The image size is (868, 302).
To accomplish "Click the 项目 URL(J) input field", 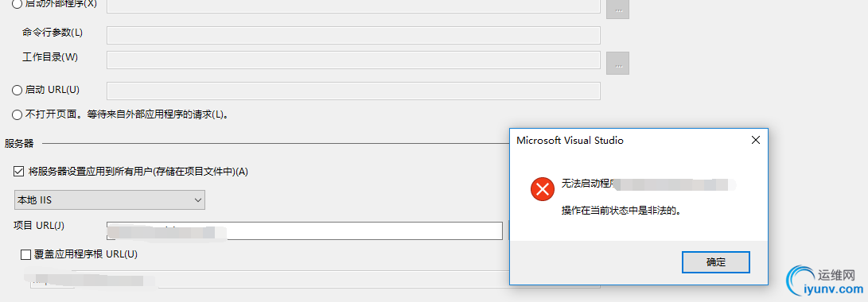I will tap(305, 230).
